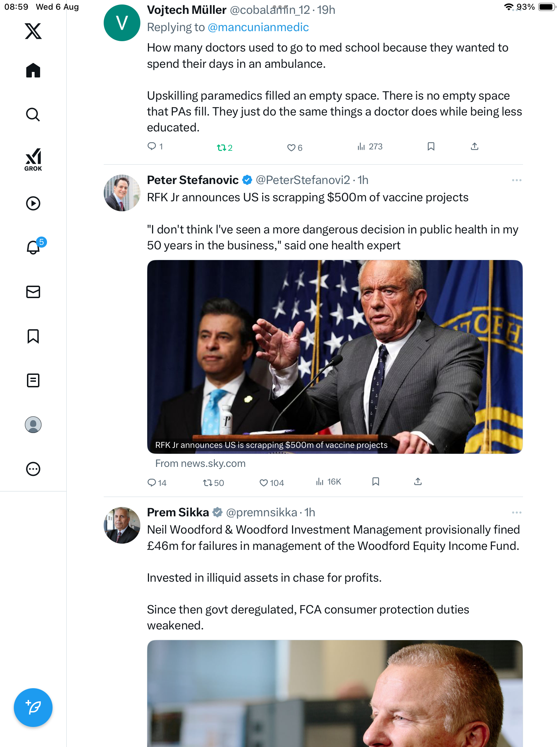This screenshot has height=747, width=560.
Task: Open the video play tab icon
Action: [x=33, y=203]
